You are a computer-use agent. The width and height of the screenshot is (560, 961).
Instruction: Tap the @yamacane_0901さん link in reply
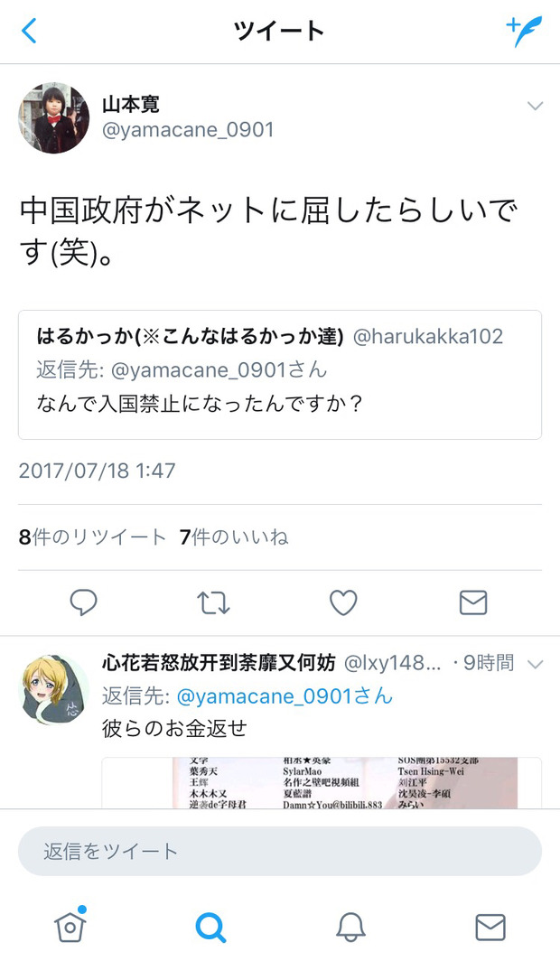pos(285,696)
